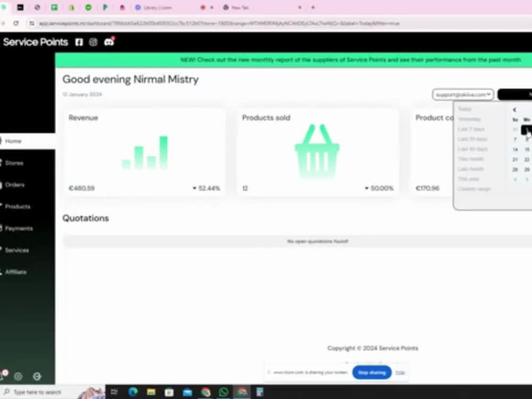
Task: Open the Discord icon in the header
Action: (109, 41)
